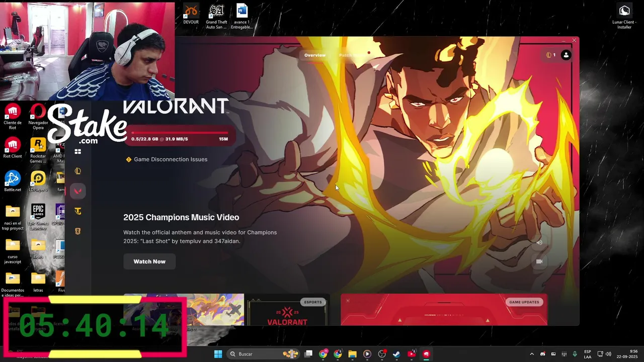Open the Grand Theft Auto San Andreas shortcut
Image resolution: width=644 pixels, height=362 pixels.
pos(216,16)
